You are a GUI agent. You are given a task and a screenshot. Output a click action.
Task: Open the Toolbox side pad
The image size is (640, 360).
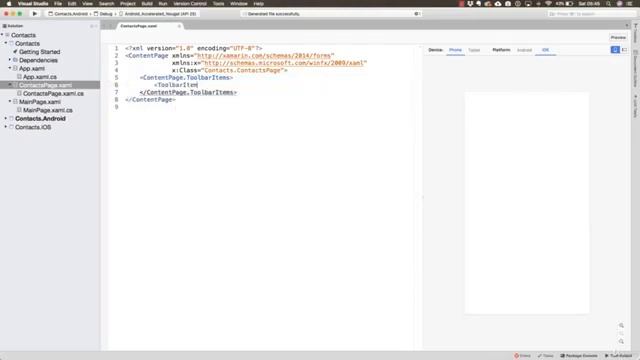tap(636, 33)
